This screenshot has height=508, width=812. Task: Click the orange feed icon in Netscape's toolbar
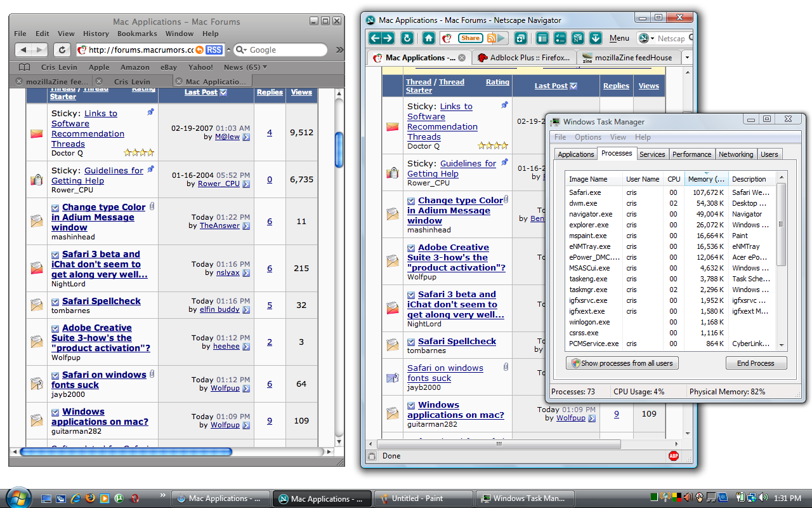tap(491, 38)
